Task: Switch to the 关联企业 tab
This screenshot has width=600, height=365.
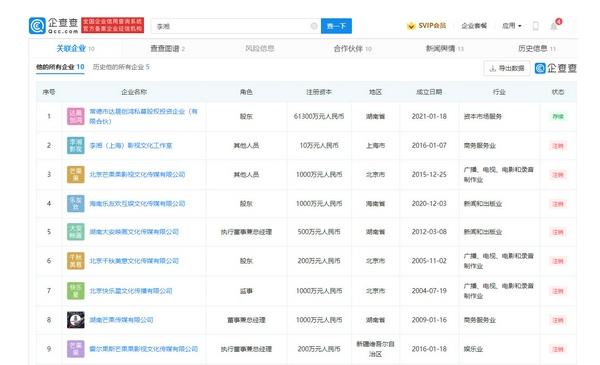Action: point(75,49)
